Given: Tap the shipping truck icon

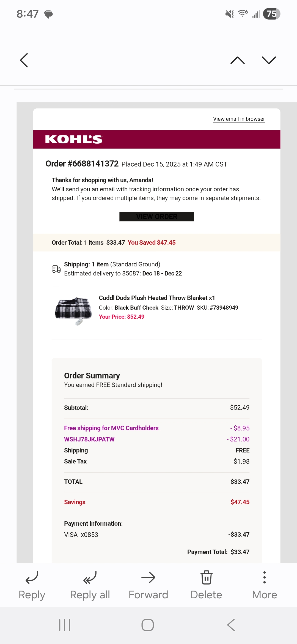Looking at the screenshot, I should [x=56, y=269].
